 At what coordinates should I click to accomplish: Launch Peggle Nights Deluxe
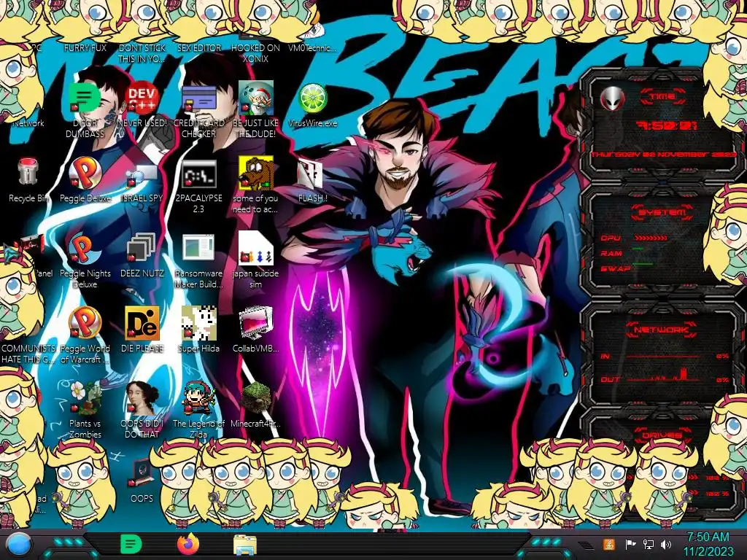pyautogui.click(x=85, y=248)
